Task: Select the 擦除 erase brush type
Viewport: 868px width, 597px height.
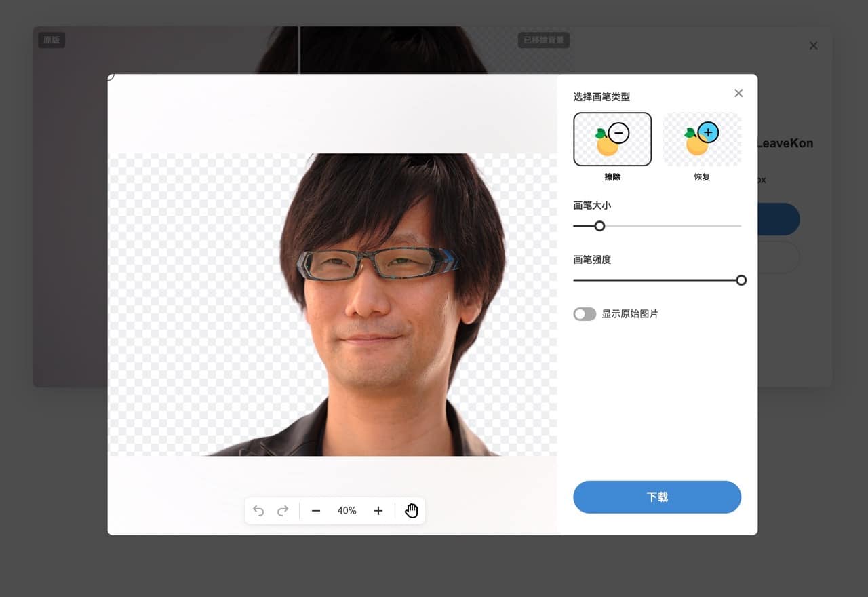Action: [612, 139]
